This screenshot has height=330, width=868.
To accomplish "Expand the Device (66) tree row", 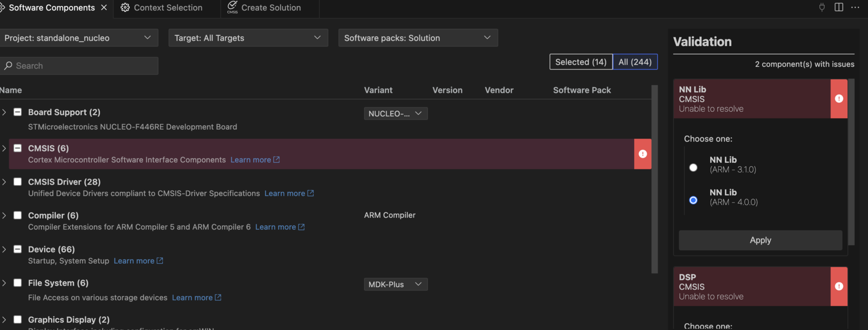I will 4,249.
